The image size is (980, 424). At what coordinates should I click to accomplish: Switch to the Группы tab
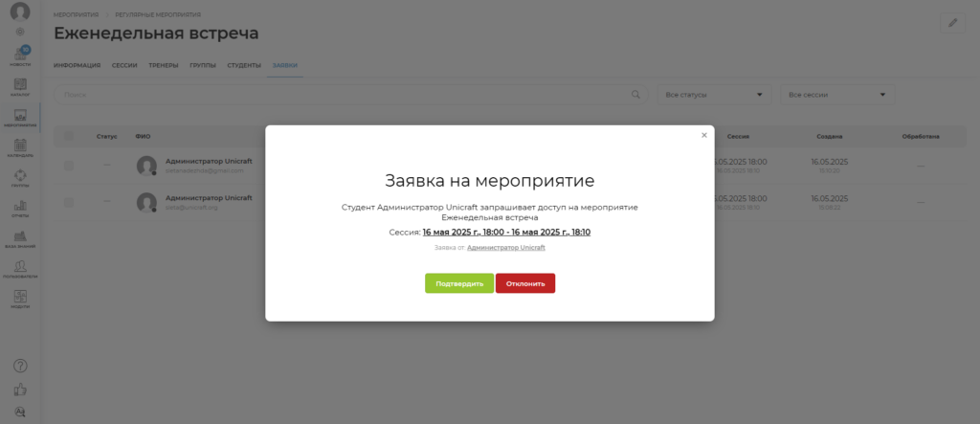tap(203, 66)
